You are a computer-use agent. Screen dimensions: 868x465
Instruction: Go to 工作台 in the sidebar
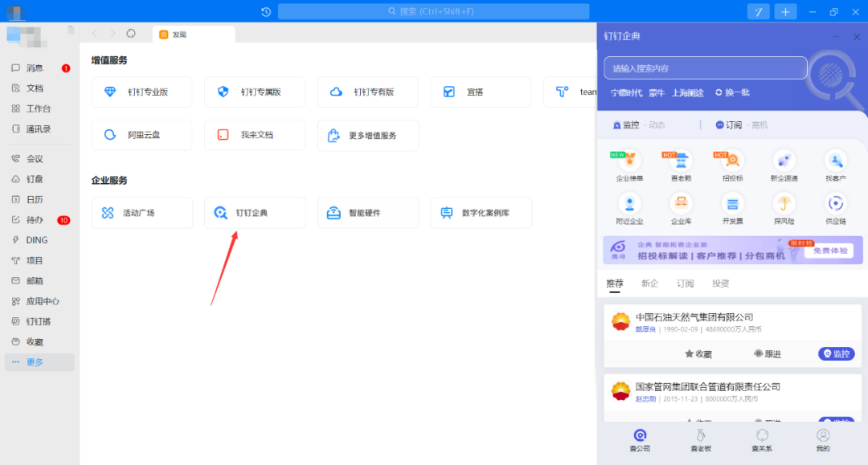[39, 109]
